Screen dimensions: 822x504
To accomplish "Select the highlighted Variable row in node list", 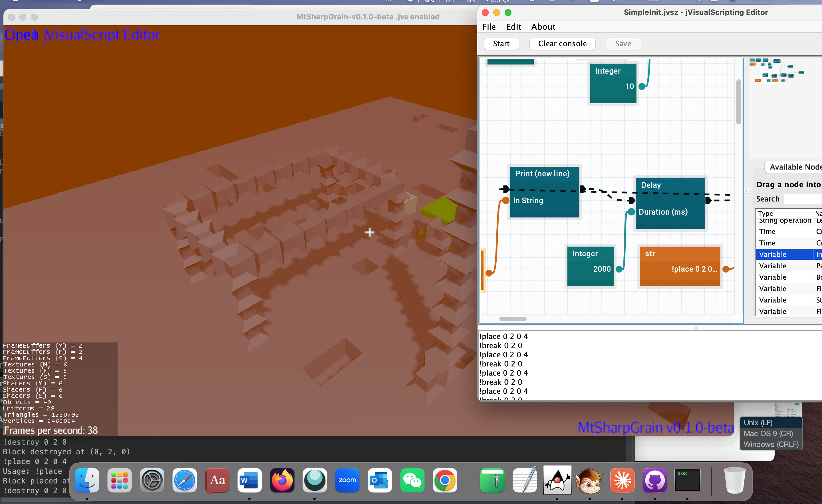I will coord(789,254).
